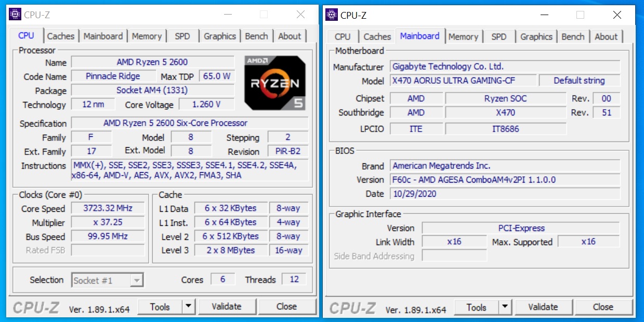Open the Bench tab in the right window
Viewport: 644px width, 322px height.
coord(573,36)
